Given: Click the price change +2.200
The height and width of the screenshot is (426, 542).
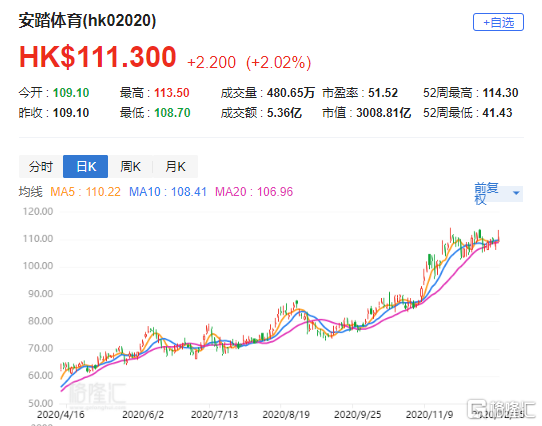Looking at the screenshot, I should click(211, 63).
